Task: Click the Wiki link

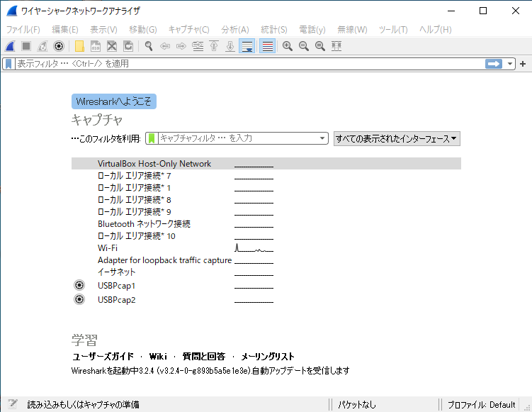Action: point(158,356)
